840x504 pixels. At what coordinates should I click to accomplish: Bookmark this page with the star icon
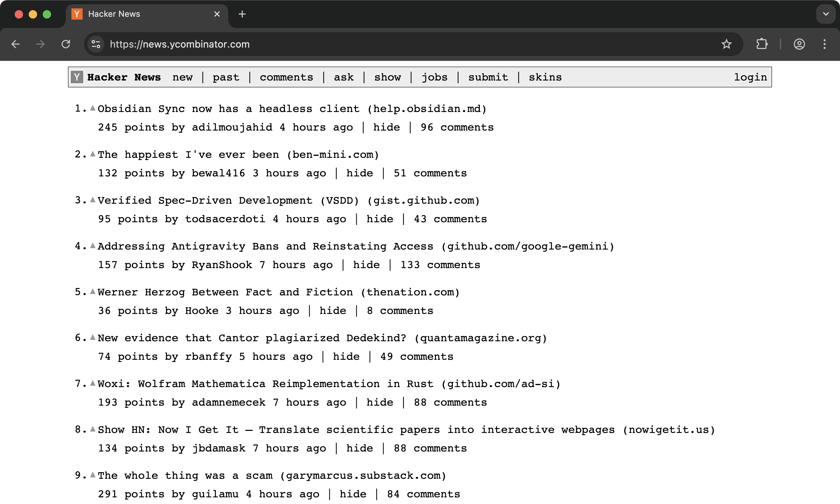[x=726, y=44]
